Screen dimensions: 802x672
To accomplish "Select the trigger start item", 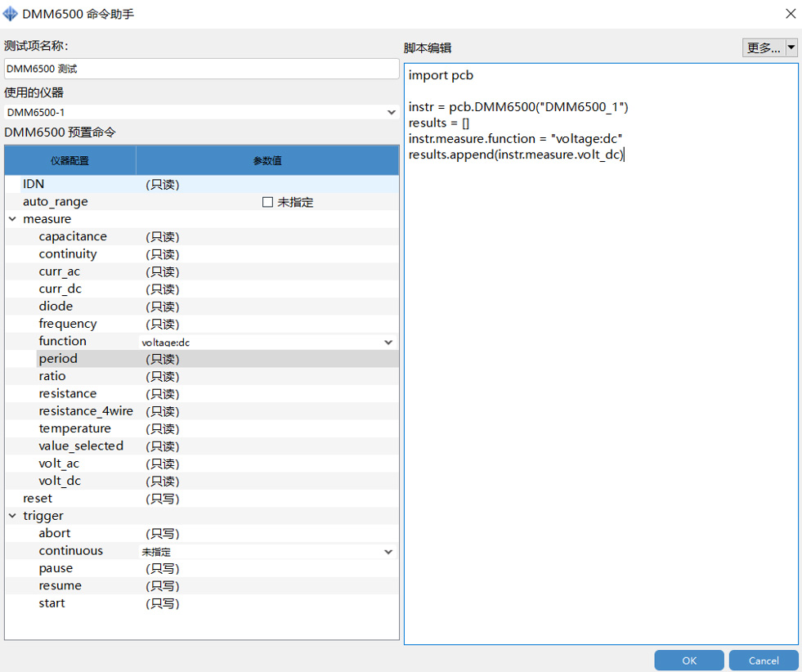I will coord(52,603).
